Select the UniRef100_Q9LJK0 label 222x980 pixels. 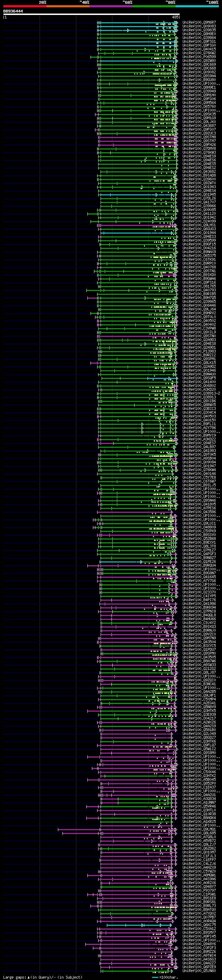click(x=199, y=122)
